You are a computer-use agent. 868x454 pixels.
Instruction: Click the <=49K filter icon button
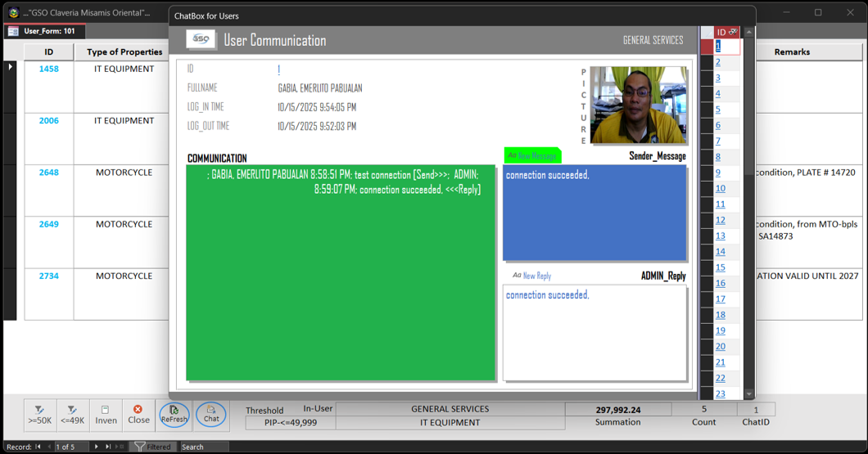pyautogui.click(x=73, y=414)
